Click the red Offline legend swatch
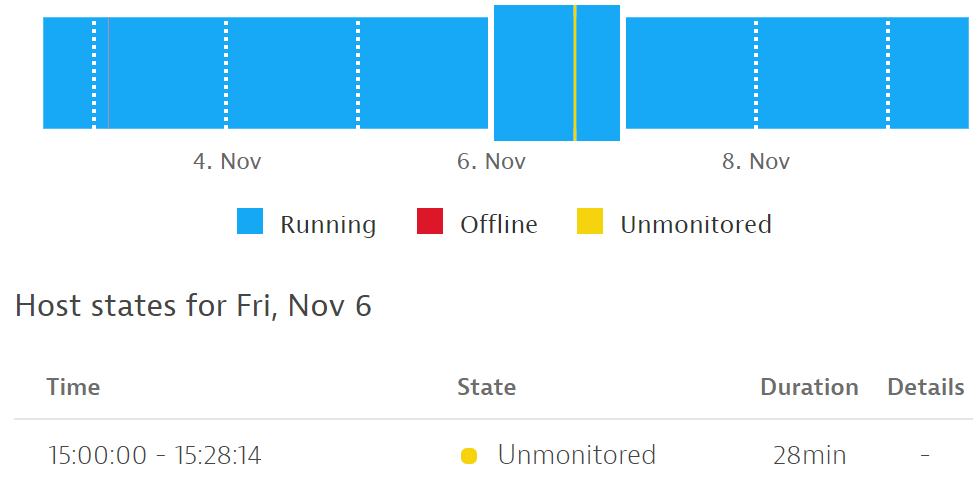Viewport: 973px width, 477px height. tap(430, 222)
